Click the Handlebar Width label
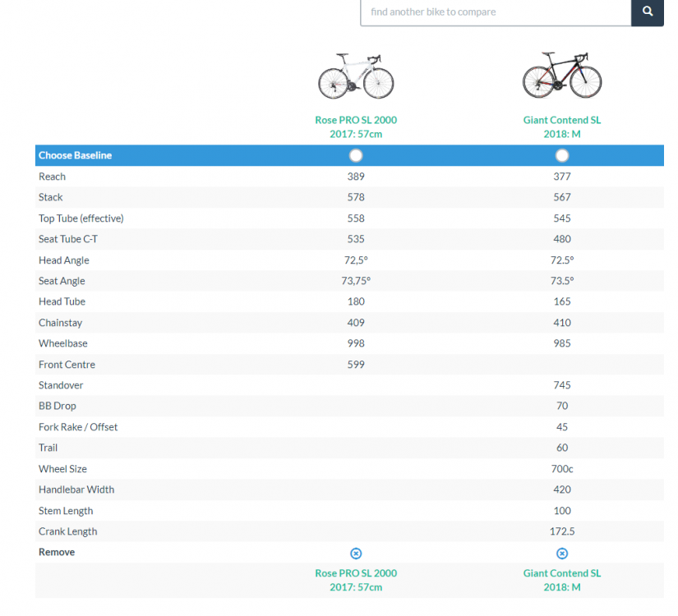 [x=76, y=490]
